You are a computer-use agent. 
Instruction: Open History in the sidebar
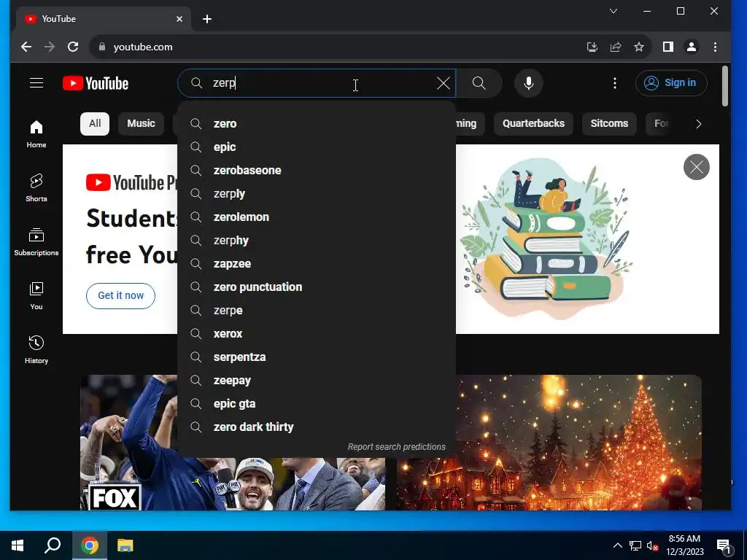(x=36, y=350)
